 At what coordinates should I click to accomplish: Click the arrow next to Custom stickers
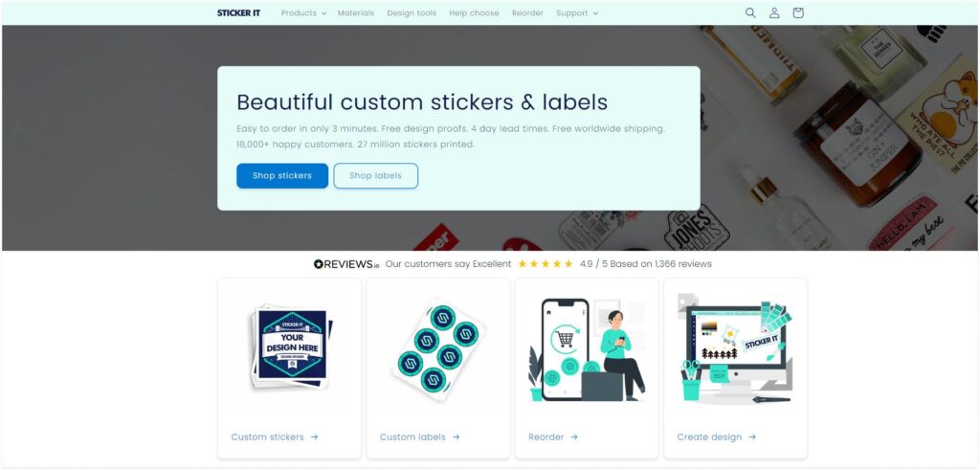click(x=314, y=436)
